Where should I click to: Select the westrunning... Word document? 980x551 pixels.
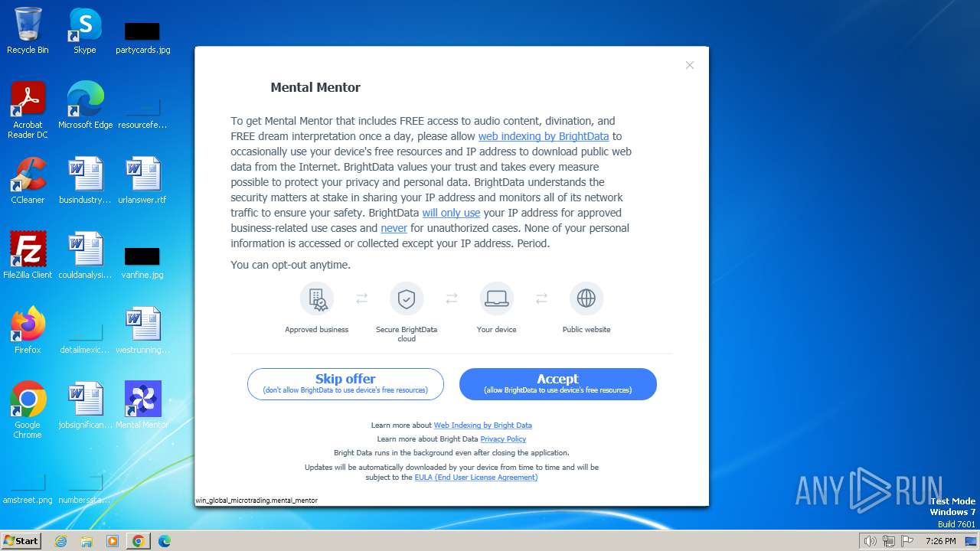point(142,331)
